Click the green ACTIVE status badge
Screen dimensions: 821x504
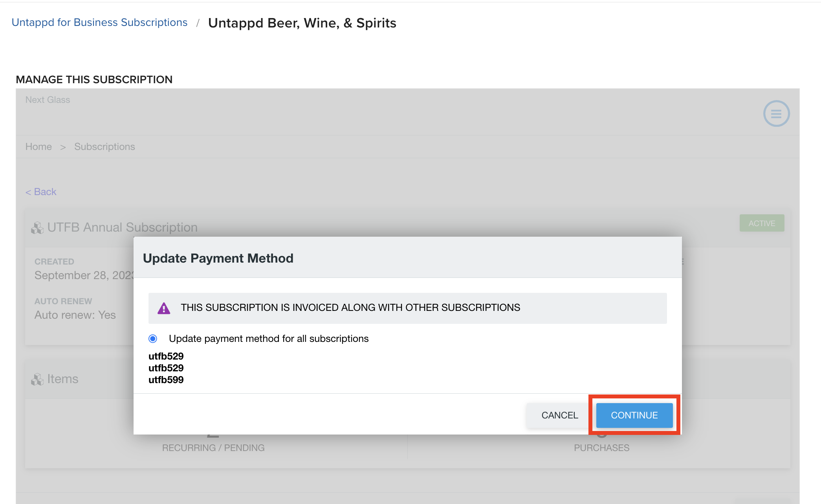click(x=762, y=223)
